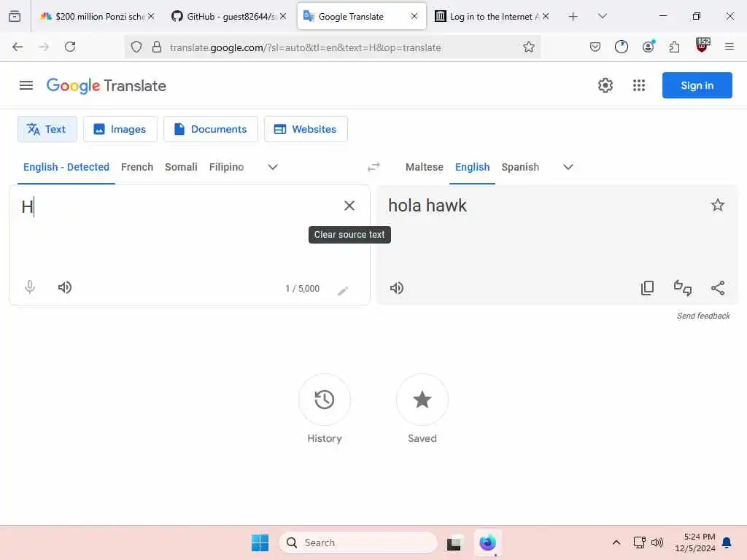Open the translation History
The image size is (747, 560).
(x=325, y=400)
